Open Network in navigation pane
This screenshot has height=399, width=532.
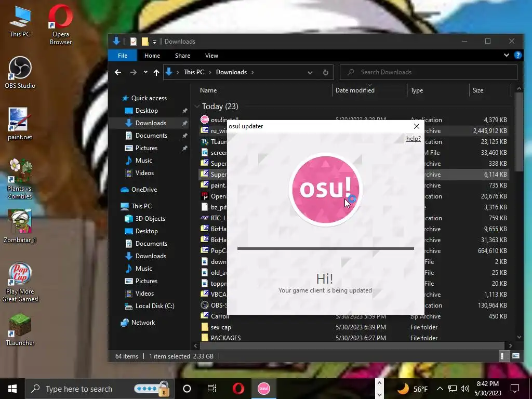143,323
